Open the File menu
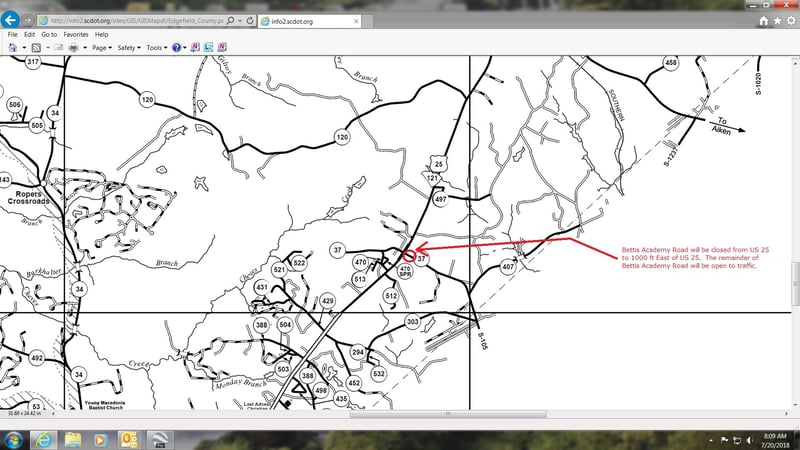Screen dimensions: 800x450 click(13, 34)
